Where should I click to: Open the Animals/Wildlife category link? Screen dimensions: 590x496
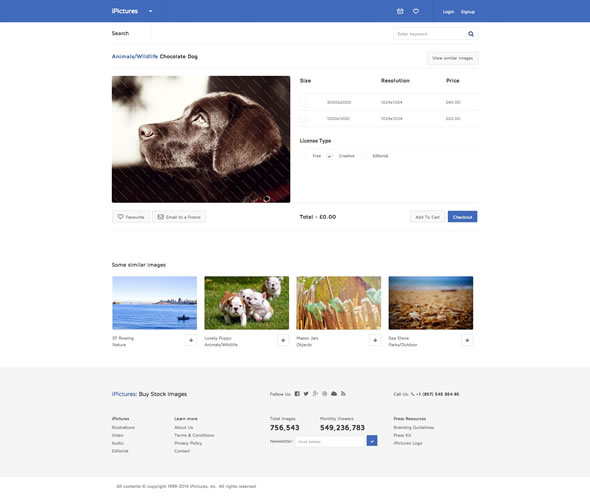click(x=135, y=56)
